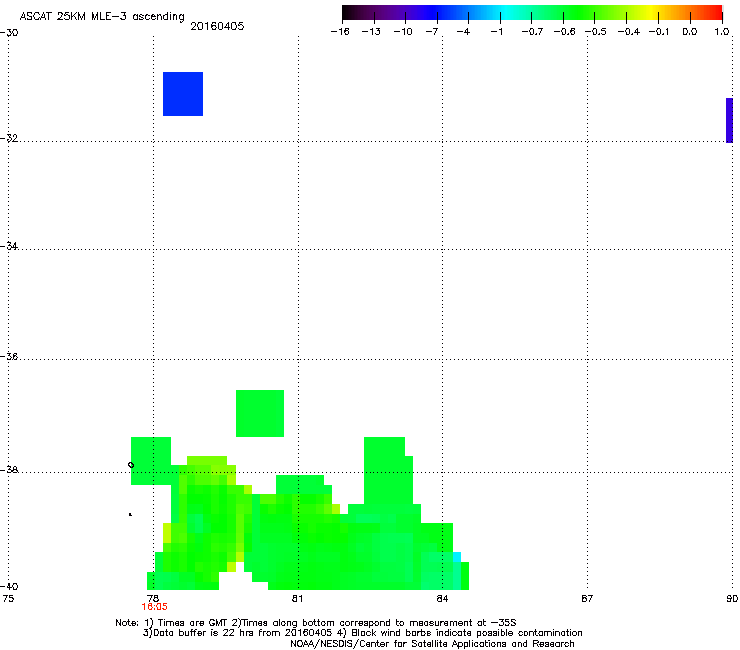This screenshot has height=650, width=740.
Task: Click the colorbar label '-1'
Action: coord(496,32)
